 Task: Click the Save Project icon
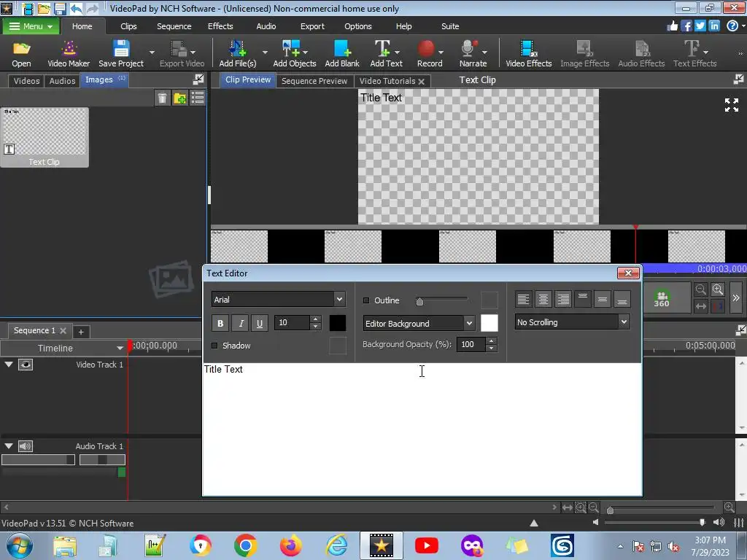pos(121,53)
